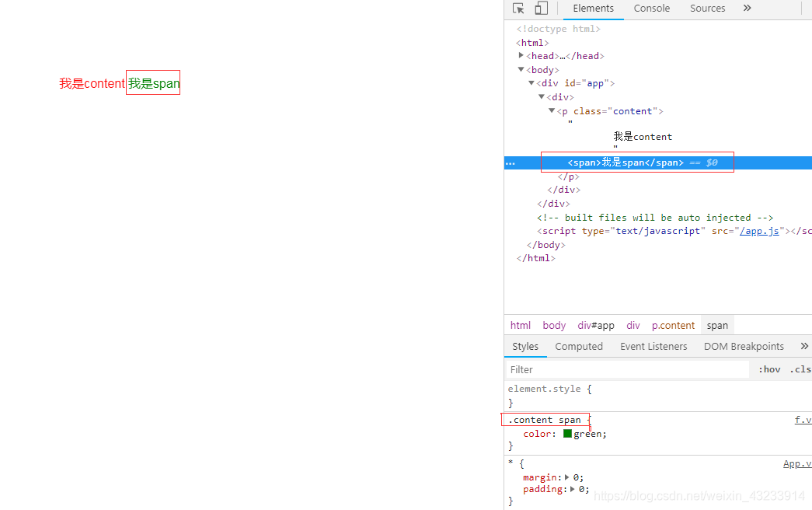The height and width of the screenshot is (510, 812).
Task: Expand the margin shorthand property
Action: point(567,477)
